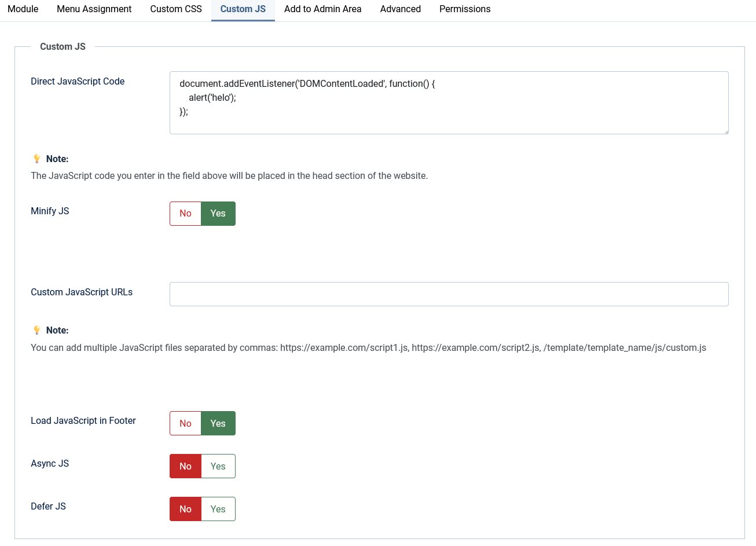Click the lightbulb icon above multiple files note
The image size is (756, 546).
coord(36,330)
